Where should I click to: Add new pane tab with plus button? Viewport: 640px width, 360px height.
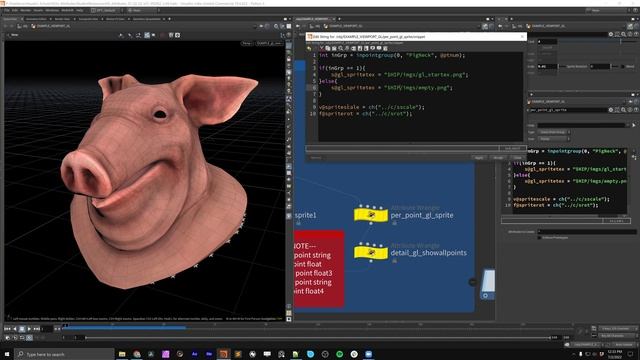coord(169,19)
